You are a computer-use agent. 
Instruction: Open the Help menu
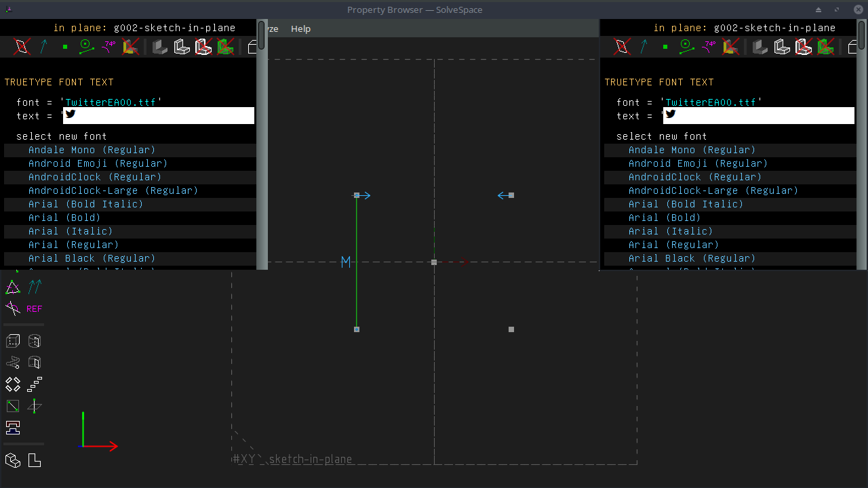pyautogui.click(x=300, y=28)
